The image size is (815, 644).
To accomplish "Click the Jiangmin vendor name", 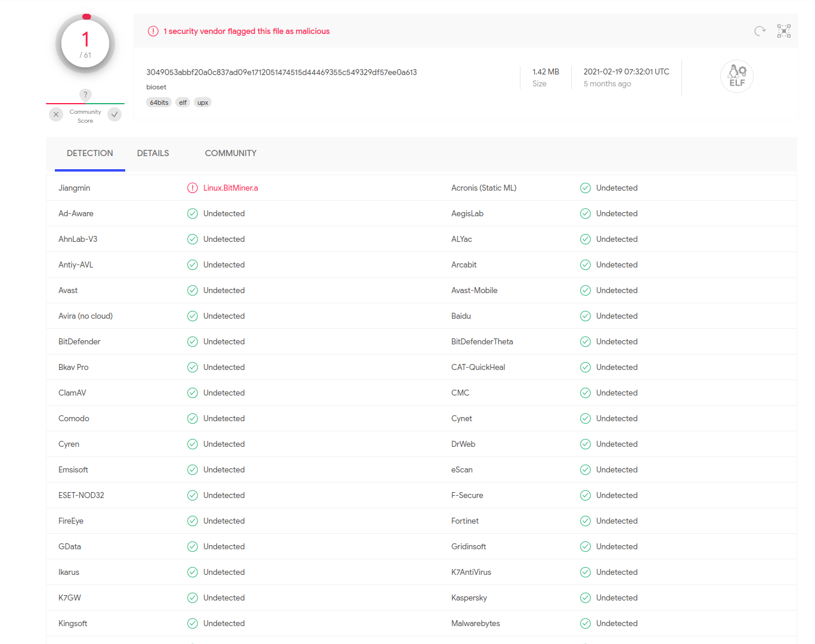I will pyautogui.click(x=75, y=188).
